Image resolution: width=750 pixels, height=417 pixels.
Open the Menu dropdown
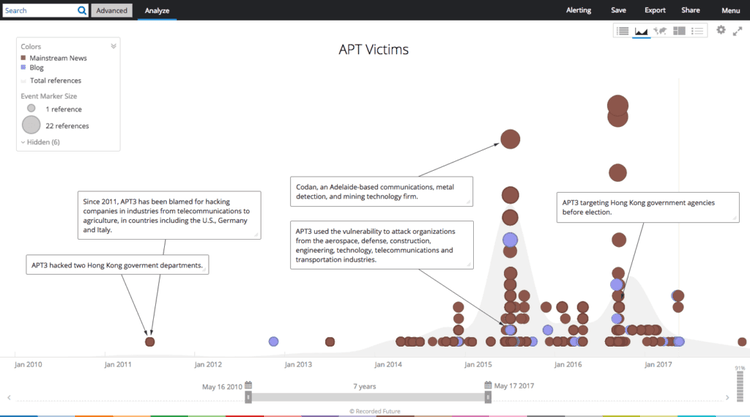pyautogui.click(x=730, y=10)
